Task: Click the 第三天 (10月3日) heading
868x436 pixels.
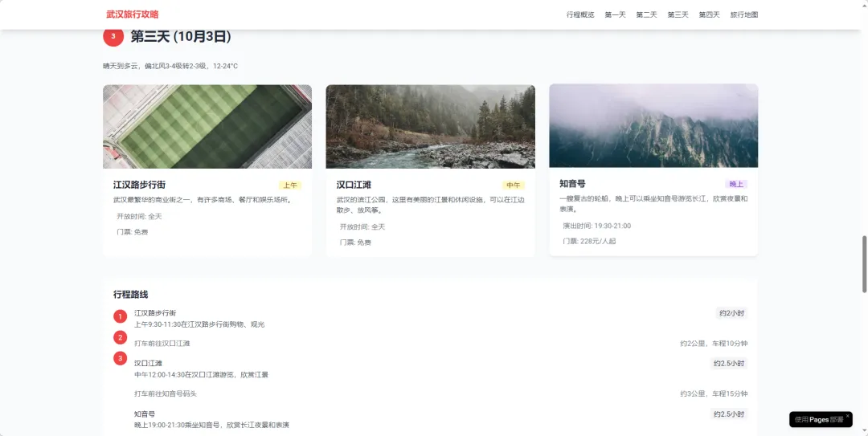Action: [181, 36]
